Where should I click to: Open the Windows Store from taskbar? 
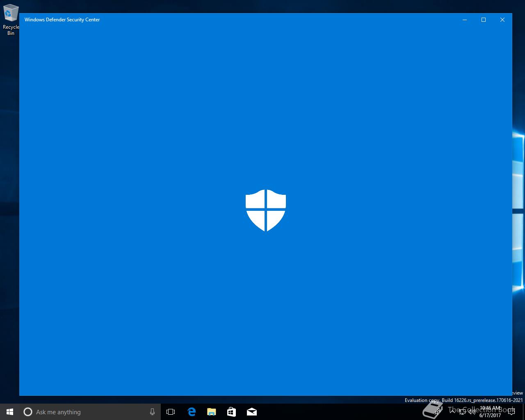[x=232, y=412]
